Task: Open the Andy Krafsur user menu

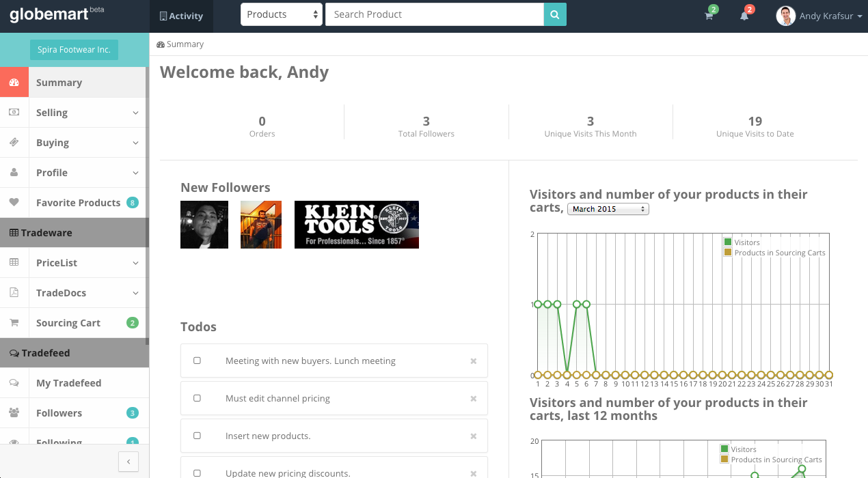Action: tap(819, 16)
